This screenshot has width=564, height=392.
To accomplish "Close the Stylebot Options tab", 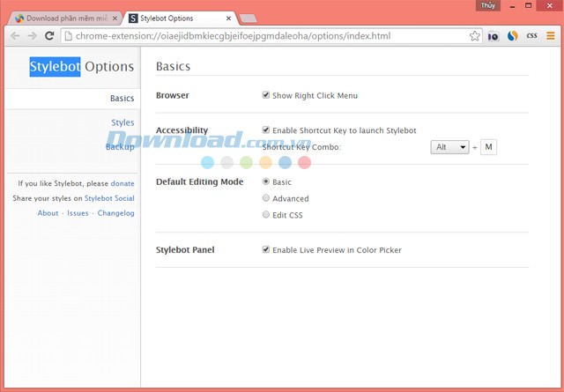I will tap(231, 18).
